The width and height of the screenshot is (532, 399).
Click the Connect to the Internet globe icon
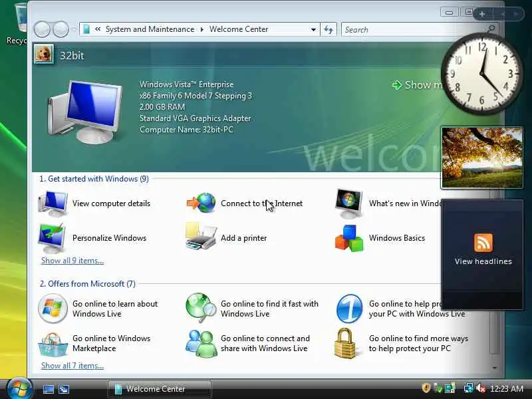tap(201, 203)
